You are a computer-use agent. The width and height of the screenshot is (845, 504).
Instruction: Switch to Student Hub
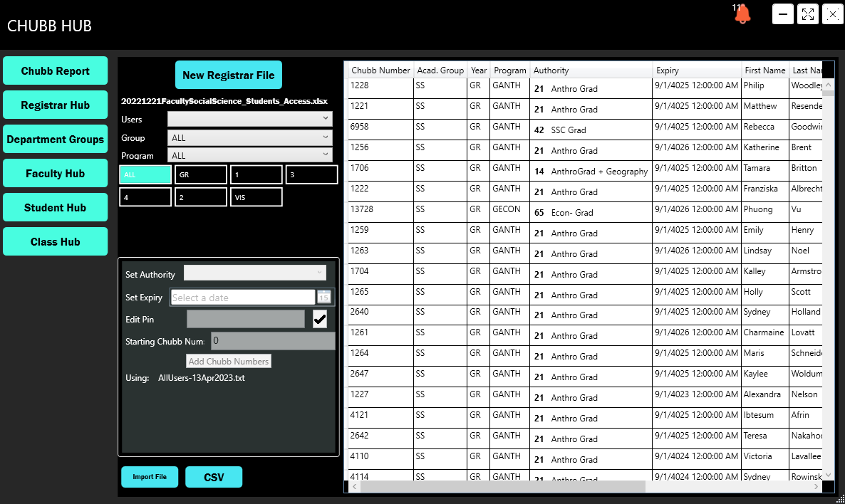(x=56, y=208)
